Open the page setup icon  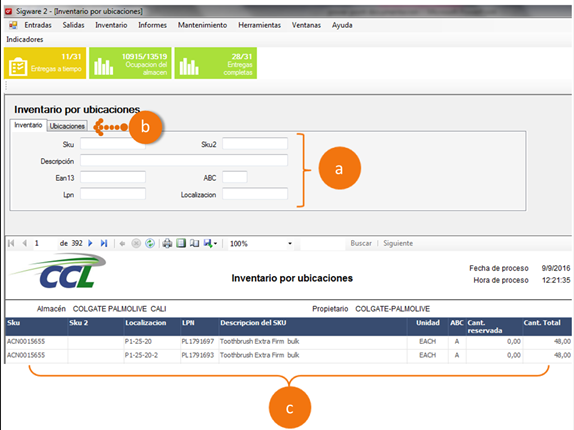point(194,243)
